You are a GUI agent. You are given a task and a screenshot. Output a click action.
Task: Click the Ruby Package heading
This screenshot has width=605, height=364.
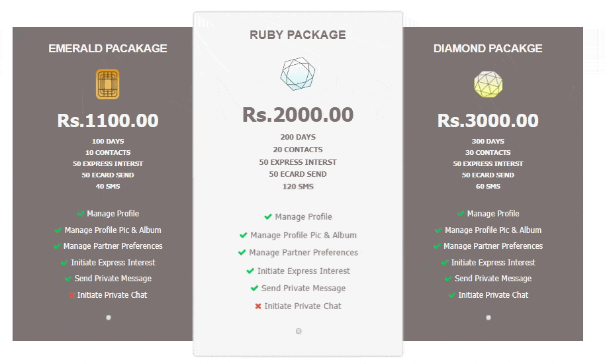click(x=297, y=34)
